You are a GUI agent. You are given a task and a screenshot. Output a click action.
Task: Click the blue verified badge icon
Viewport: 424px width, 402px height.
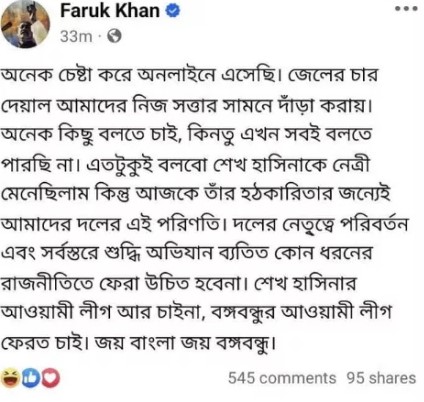point(173,11)
